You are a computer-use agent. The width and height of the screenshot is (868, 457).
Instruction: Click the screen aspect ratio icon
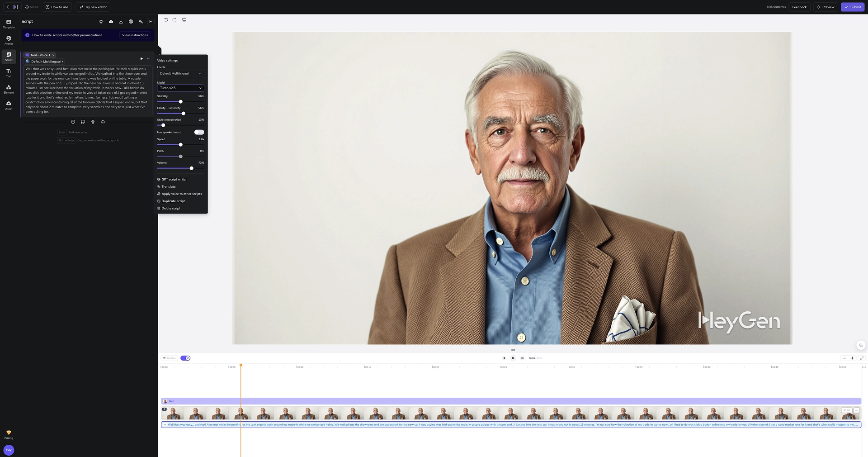(184, 19)
